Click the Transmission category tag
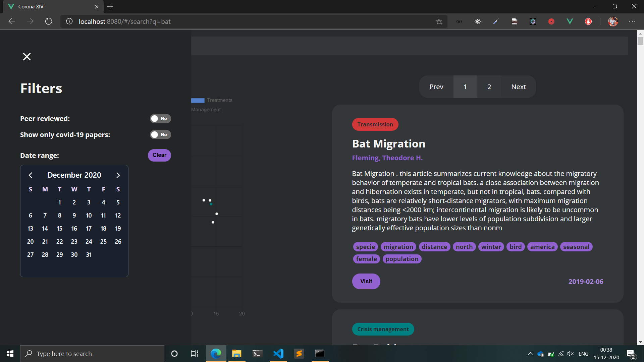The width and height of the screenshot is (644, 362). point(375,125)
